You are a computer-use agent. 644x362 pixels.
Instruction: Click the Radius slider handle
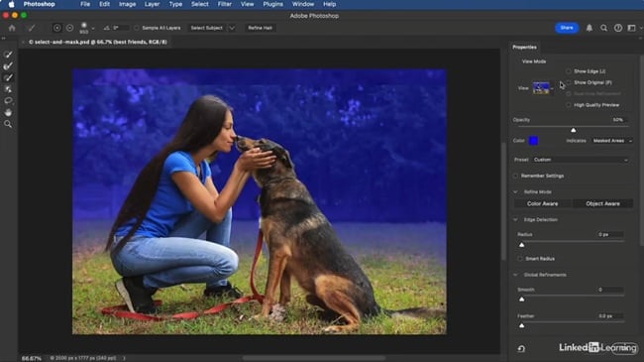521,245
